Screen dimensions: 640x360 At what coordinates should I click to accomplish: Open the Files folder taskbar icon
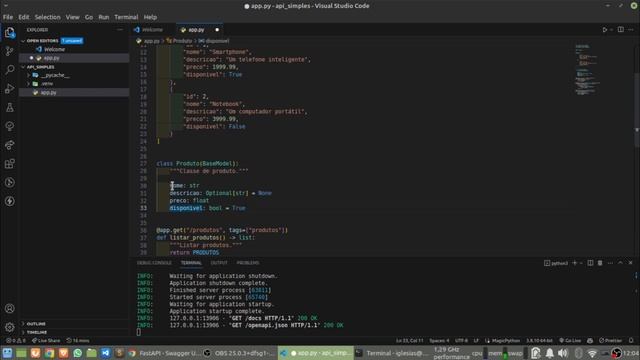(91, 353)
